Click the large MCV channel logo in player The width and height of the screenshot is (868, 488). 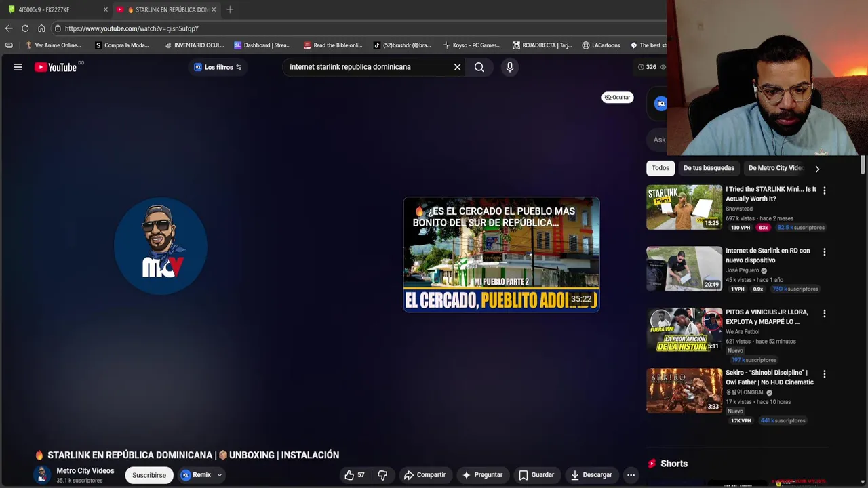(161, 247)
